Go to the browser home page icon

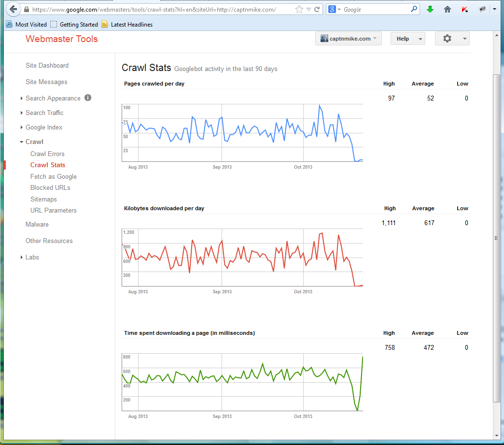point(448,9)
